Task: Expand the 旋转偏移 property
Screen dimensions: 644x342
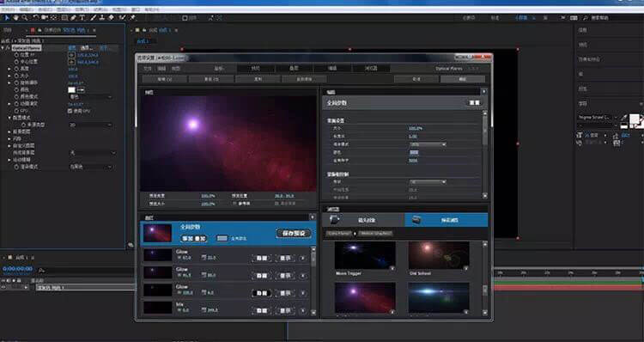Action: tap(9, 82)
